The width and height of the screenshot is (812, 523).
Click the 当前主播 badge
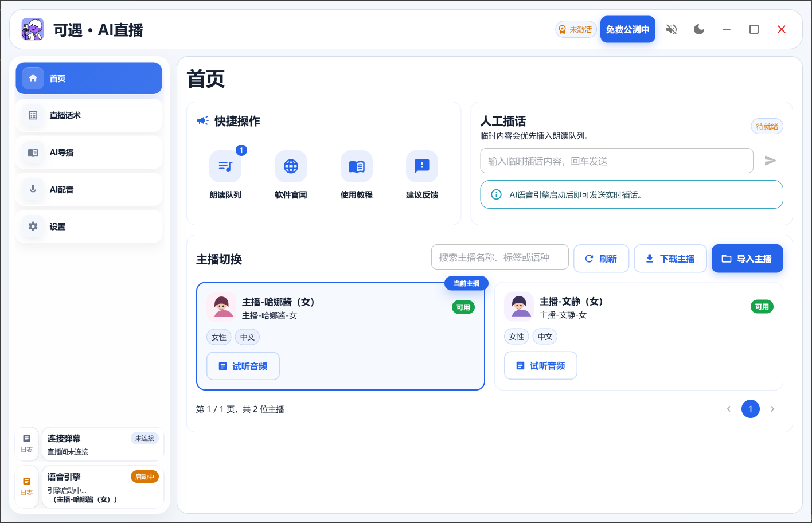click(x=466, y=283)
